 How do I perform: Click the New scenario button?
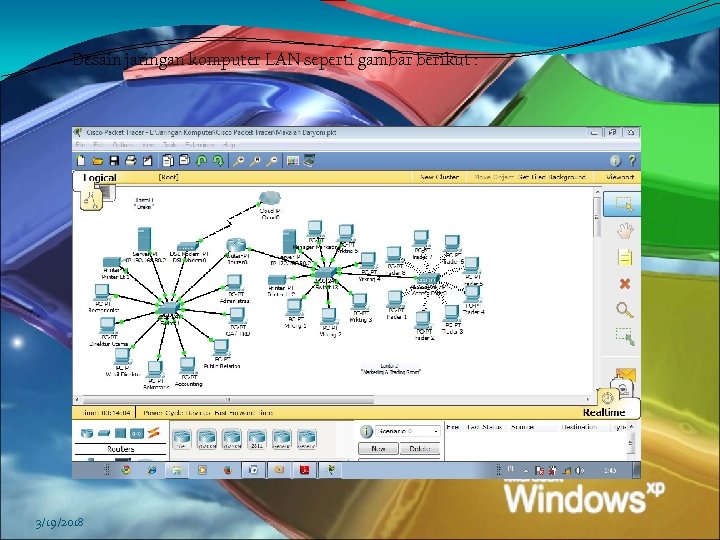tap(378, 449)
